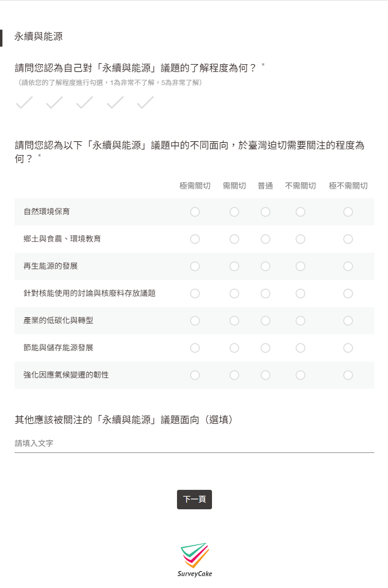
Task: Choose 極不需關切 for 強化因應氣候變遷的韌性
Action: click(348, 375)
